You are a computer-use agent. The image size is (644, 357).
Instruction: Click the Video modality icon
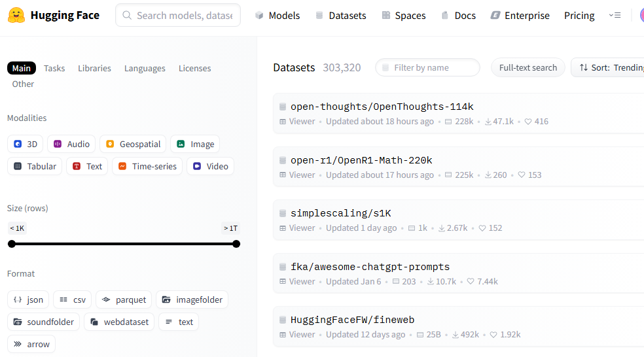(x=197, y=166)
